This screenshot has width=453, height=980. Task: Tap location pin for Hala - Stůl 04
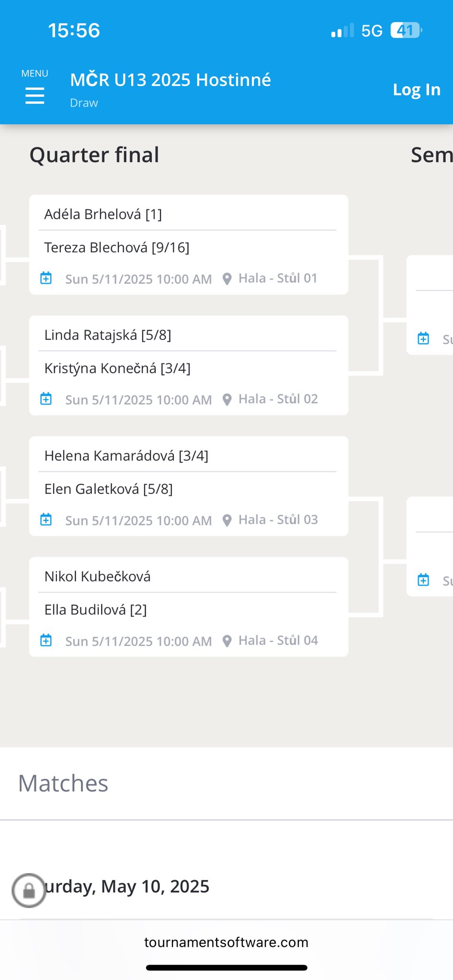point(227,641)
